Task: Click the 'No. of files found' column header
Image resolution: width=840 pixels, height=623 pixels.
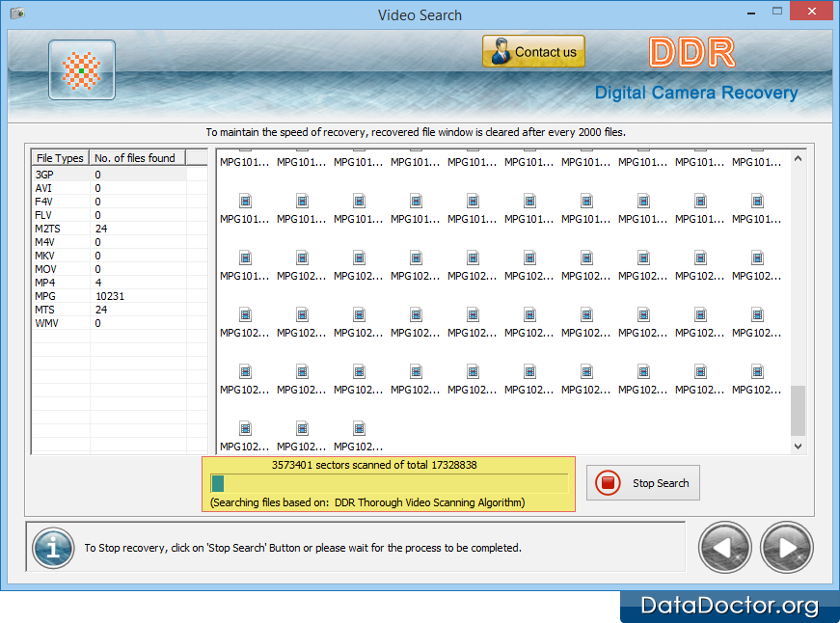Action: coord(135,157)
